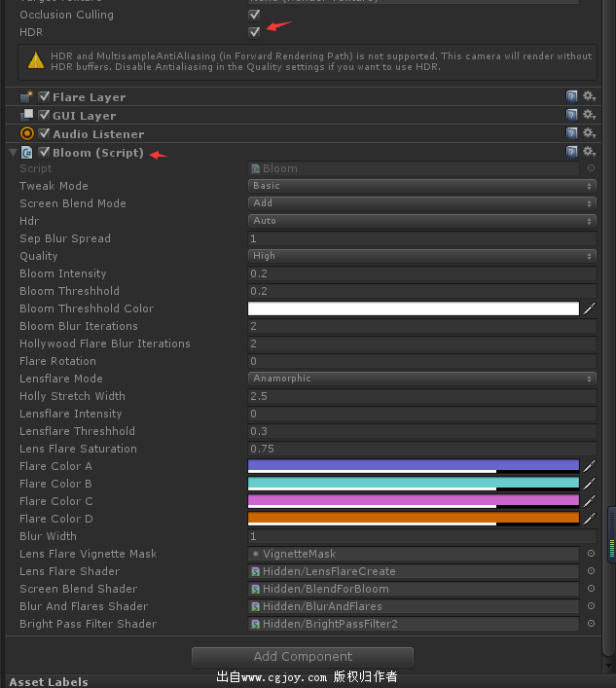Open help for Flare Layer component
The width and height of the screenshot is (616, 688).
571,96
